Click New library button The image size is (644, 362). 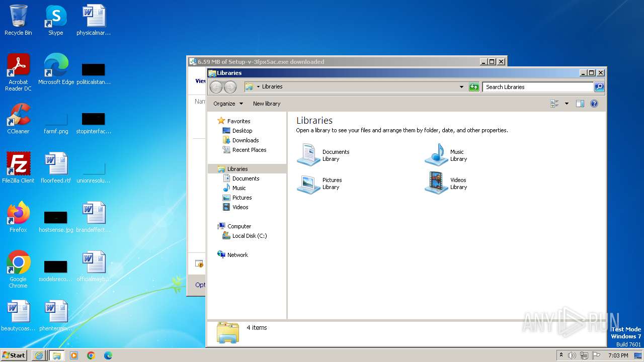(x=267, y=104)
